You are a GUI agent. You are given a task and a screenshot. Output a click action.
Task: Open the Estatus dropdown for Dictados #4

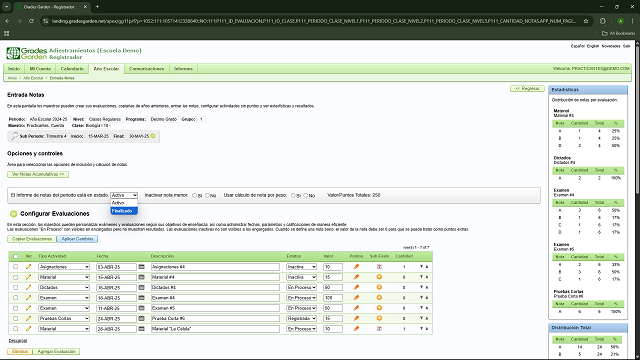[301, 287]
